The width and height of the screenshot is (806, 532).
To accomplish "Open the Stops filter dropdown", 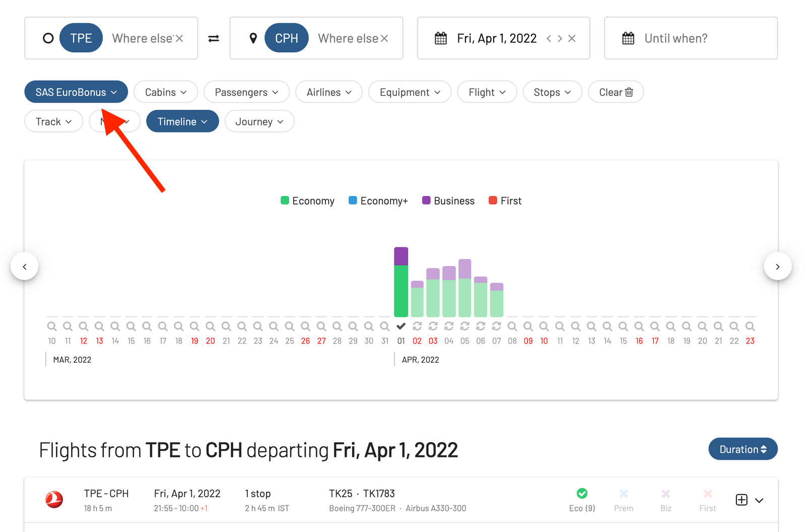I will (x=553, y=92).
